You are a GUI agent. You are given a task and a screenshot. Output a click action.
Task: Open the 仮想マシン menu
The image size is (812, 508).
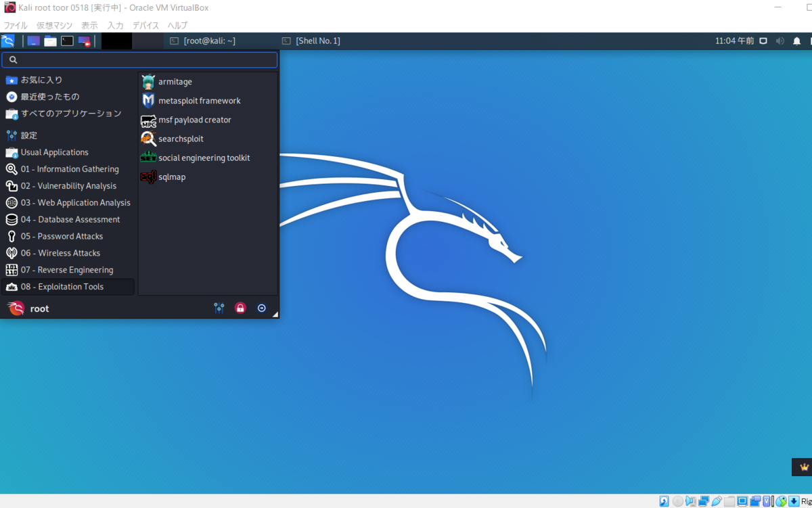54,26
